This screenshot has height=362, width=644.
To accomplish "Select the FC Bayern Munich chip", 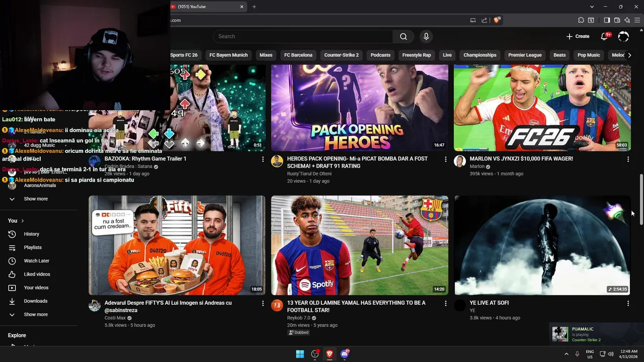I will (x=228, y=55).
